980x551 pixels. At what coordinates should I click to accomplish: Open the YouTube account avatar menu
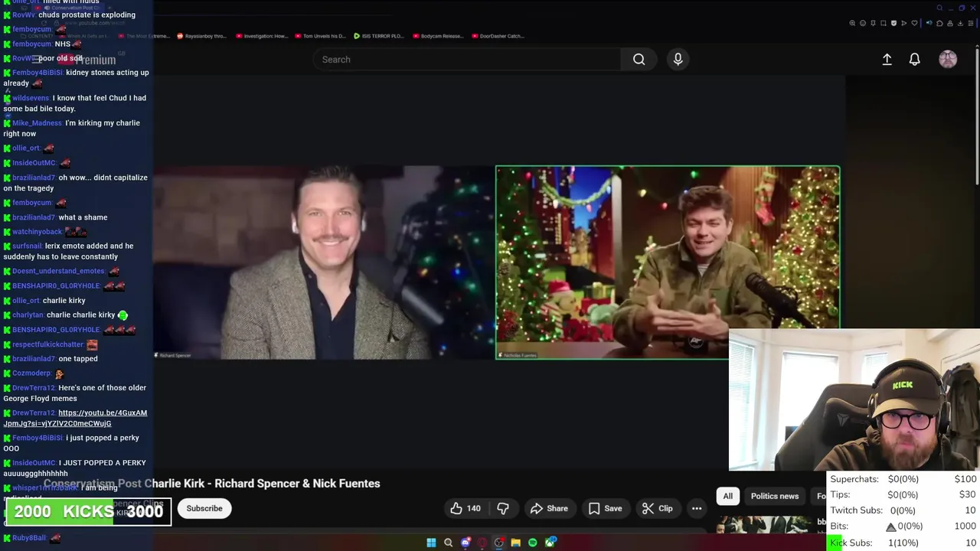[x=948, y=59]
